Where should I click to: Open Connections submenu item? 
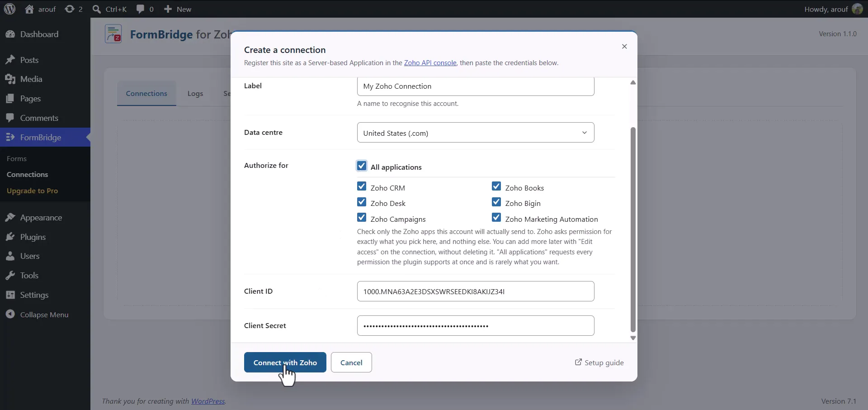coord(27,175)
